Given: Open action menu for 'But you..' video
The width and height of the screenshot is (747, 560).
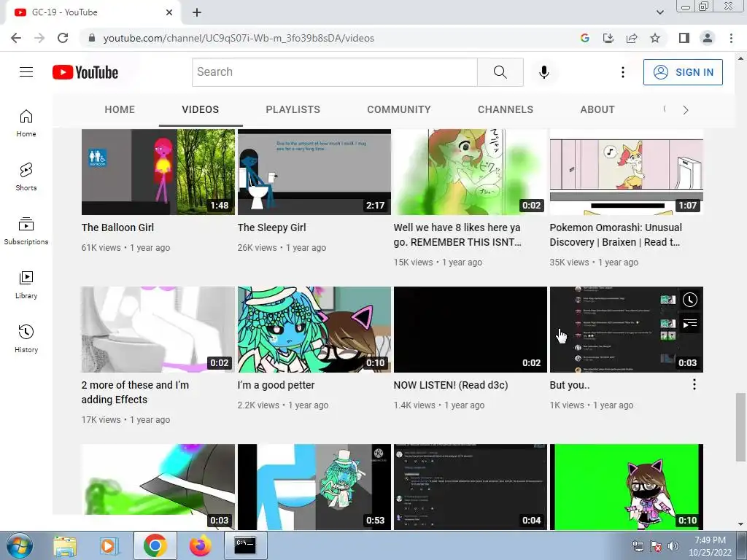Looking at the screenshot, I should pyautogui.click(x=694, y=384).
